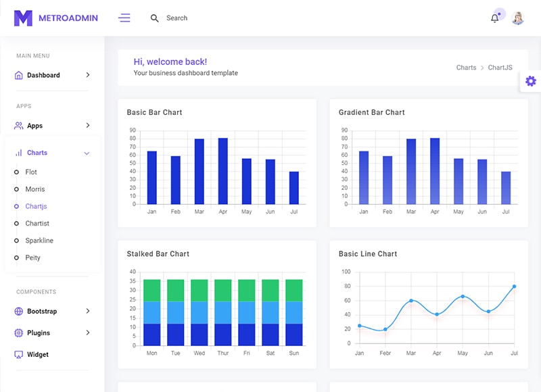Open the settings gear panel
The image size is (541, 392).
531,81
